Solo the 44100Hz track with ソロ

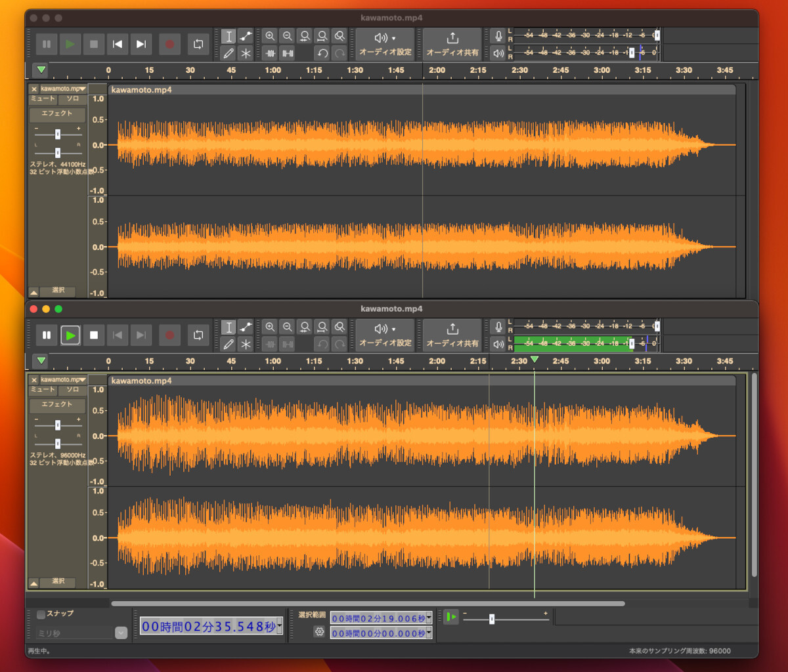tap(72, 99)
